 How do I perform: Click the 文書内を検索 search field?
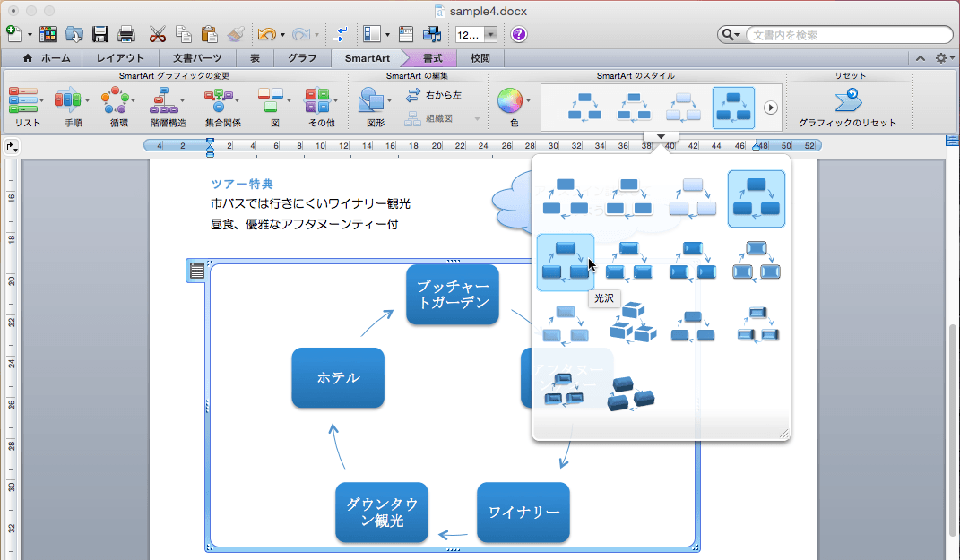[850, 35]
